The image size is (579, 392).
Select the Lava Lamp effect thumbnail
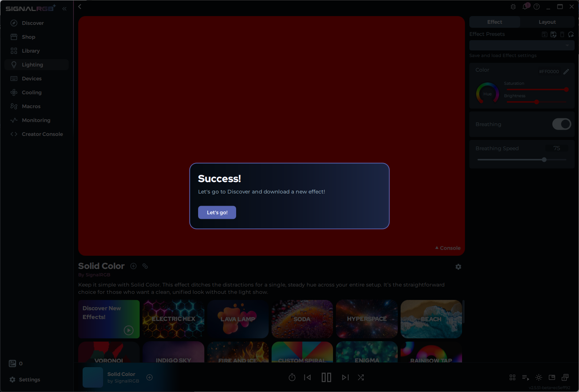238,319
